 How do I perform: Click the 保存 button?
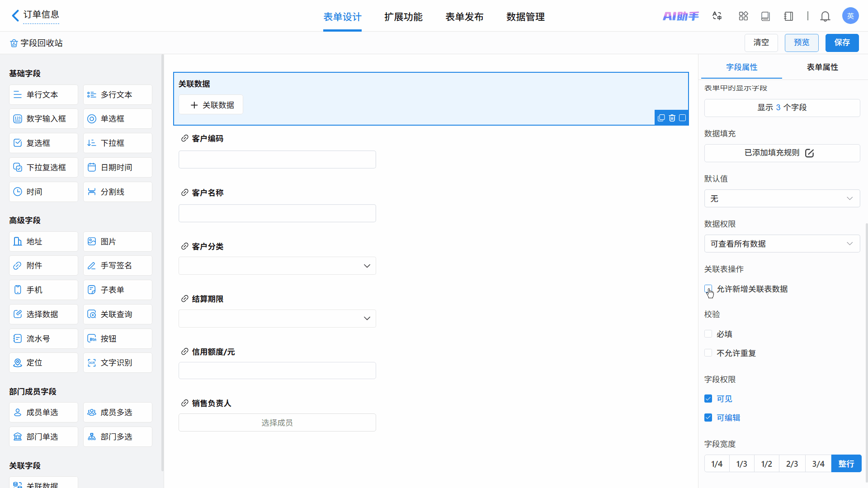click(x=841, y=42)
